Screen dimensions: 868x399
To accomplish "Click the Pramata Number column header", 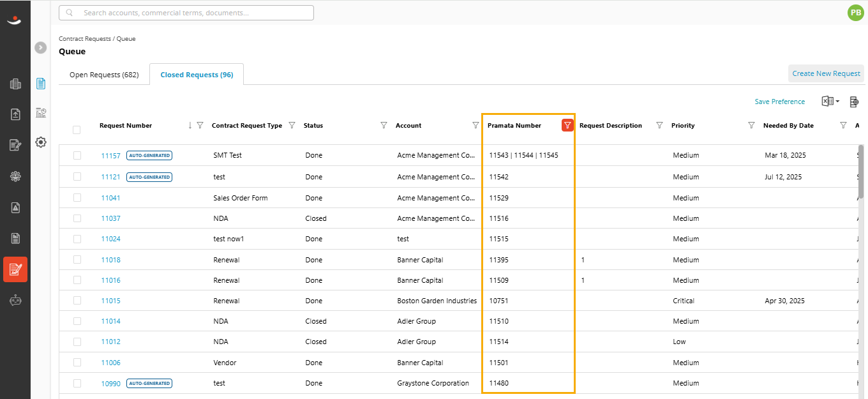I will coord(514,125).
